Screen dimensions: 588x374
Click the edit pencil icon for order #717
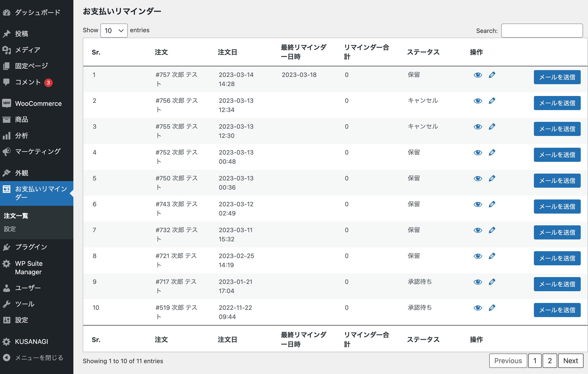click(492, 282)
